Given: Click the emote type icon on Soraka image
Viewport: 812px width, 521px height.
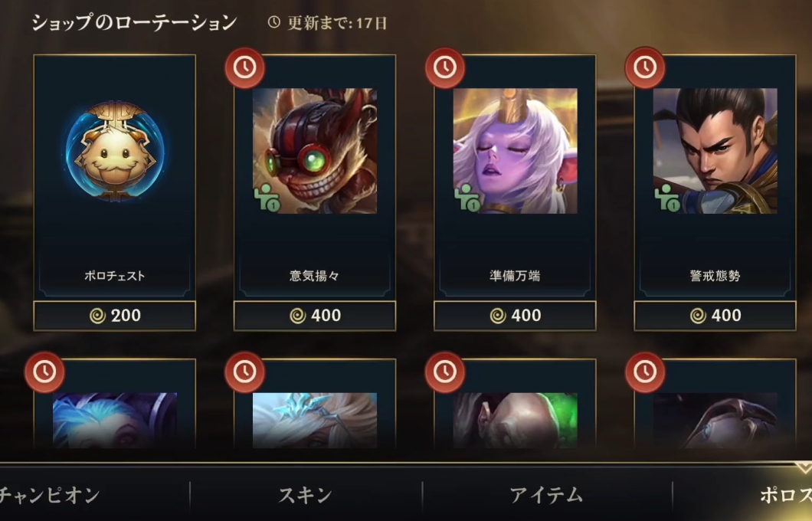Looking at the screenshot, I should [x=467, y=198].
